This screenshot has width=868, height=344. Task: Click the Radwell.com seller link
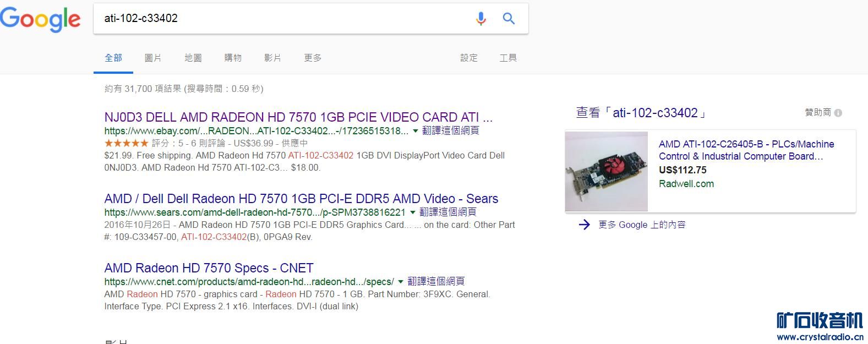[x=686, y=184]
